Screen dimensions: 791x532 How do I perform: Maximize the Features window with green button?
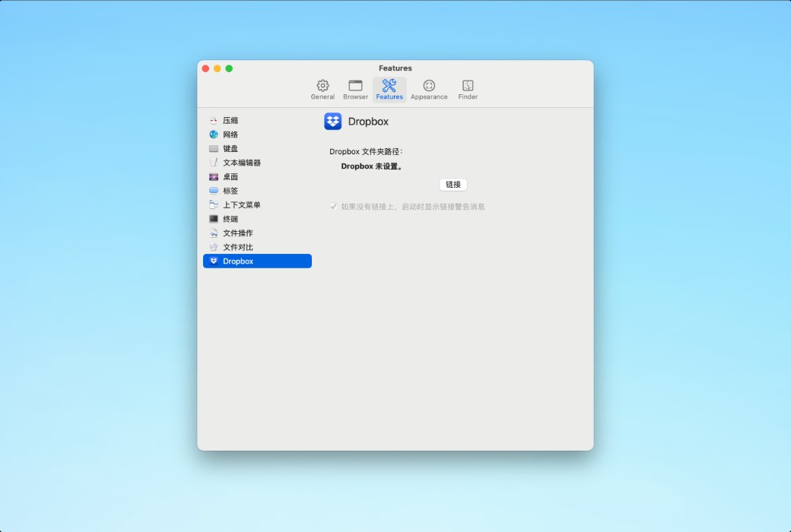pos(229,68)
